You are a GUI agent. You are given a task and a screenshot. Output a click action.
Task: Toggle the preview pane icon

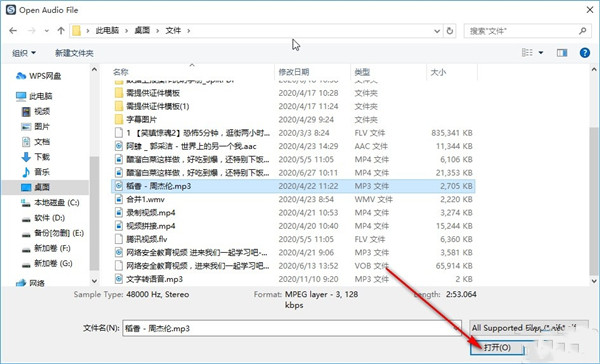562,52
